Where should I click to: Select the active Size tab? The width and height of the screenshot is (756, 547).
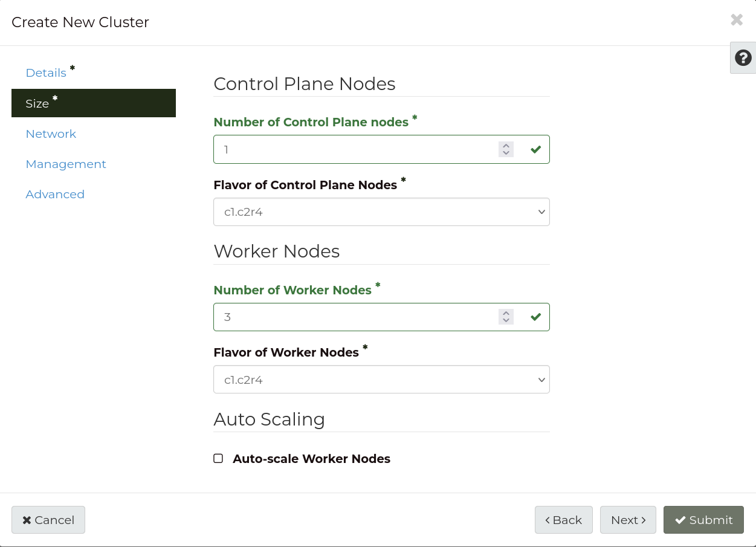(37, 103)
